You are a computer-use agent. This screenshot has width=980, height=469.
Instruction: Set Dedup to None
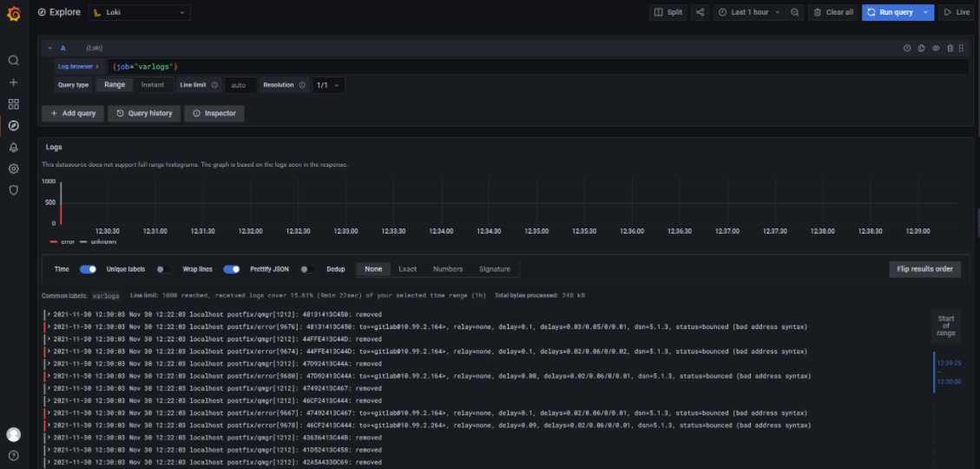pos(373,269)
